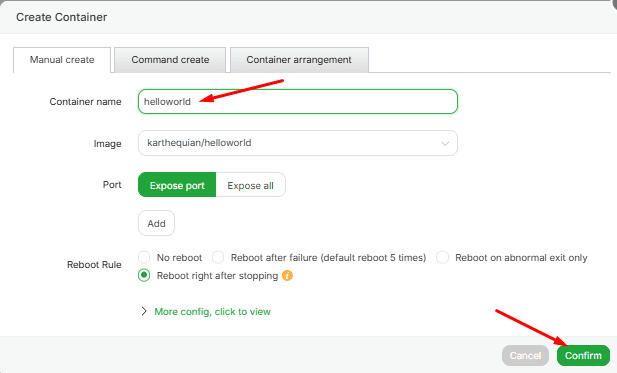Click the Add port button
617x373 pixels.
(x=156, y=223)
